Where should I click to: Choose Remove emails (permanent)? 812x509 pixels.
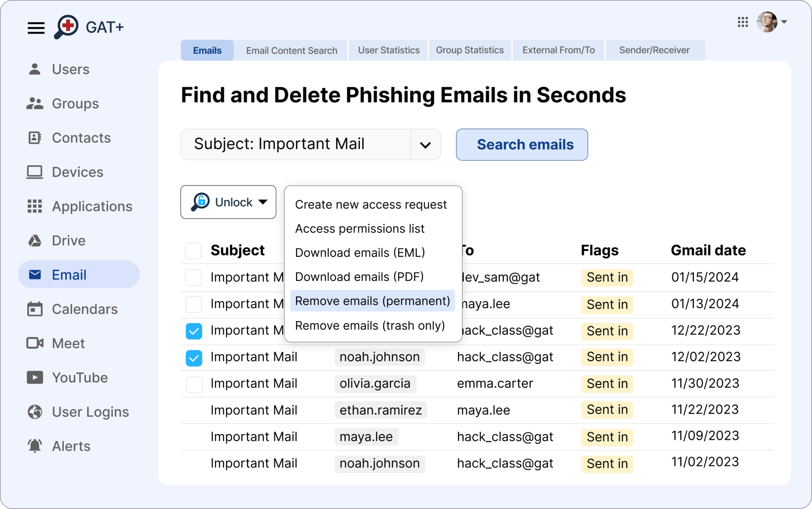373,301
